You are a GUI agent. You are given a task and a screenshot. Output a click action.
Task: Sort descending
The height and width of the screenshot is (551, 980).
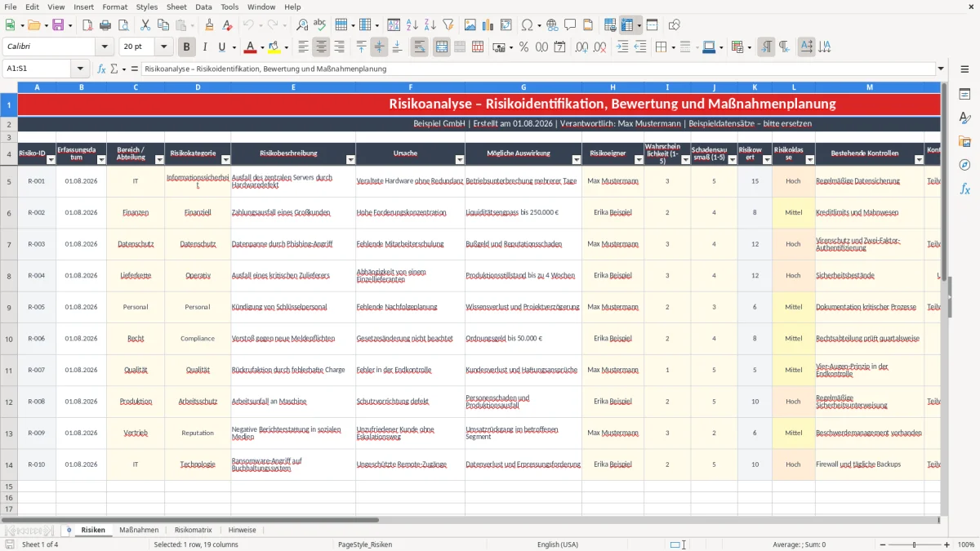430,25
